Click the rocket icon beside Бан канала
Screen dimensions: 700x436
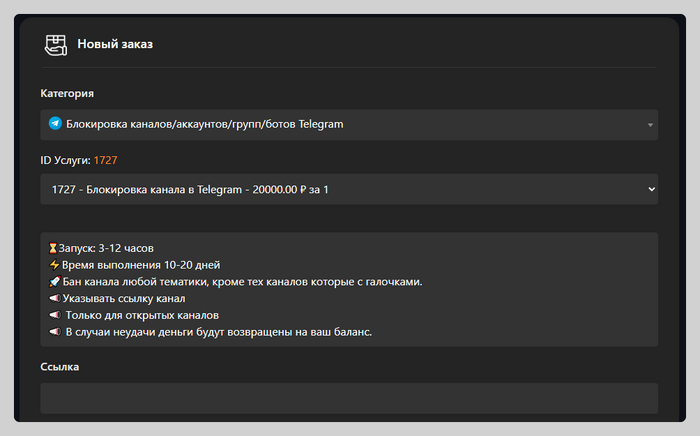(x=54, y=282)
